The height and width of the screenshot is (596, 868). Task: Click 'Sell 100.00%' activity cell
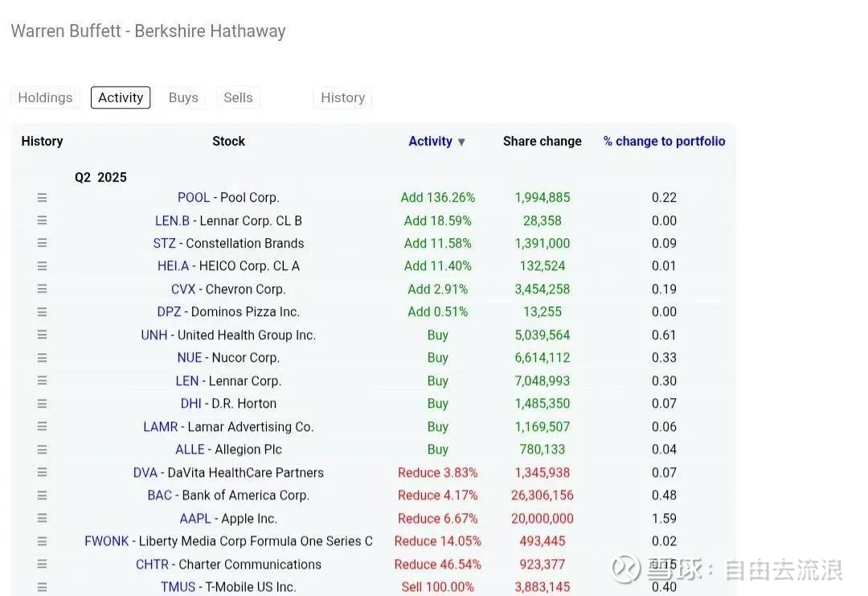tap(438, 586)
